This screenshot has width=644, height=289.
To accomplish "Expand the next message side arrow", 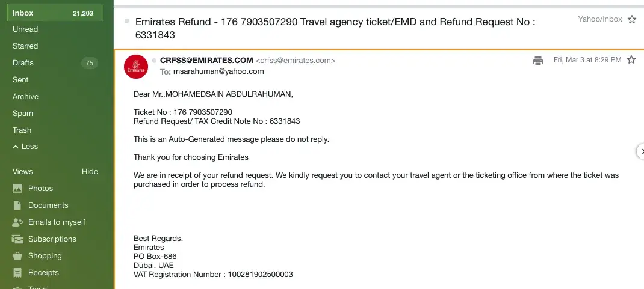I will coord(640,151).
